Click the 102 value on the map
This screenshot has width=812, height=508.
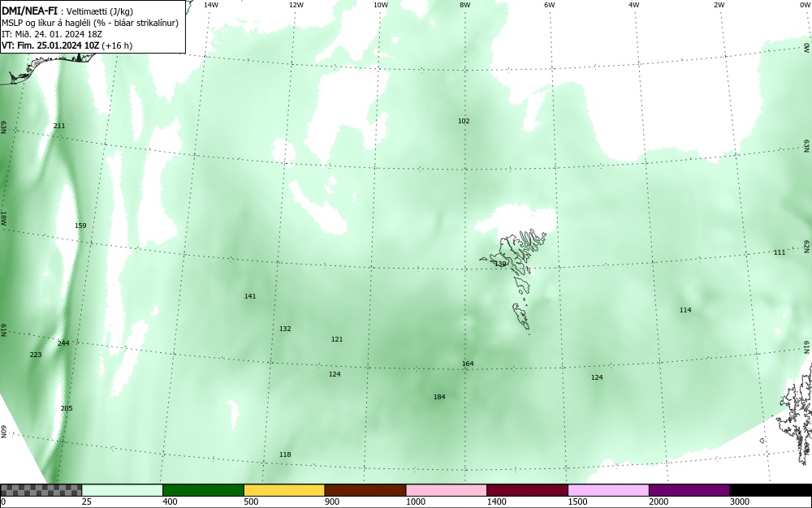pyautogui.click(x=464, y=121)
